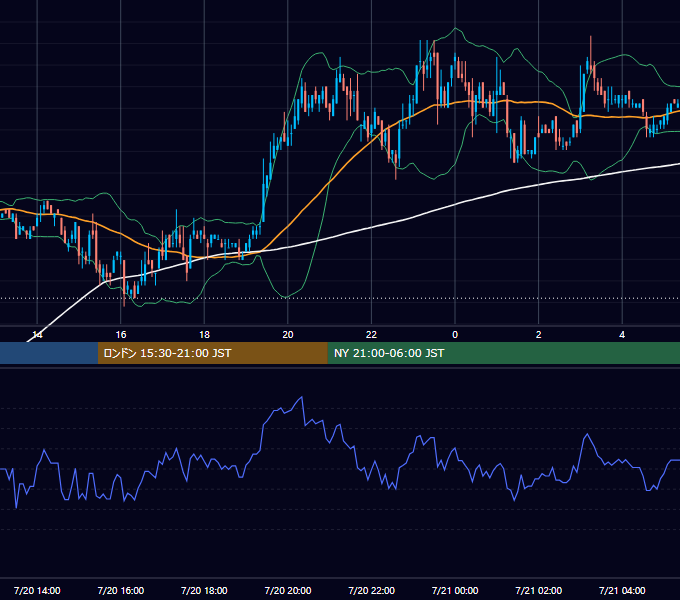Click the 7/20 22:00 date label
The image size is (680, 600).
coord(372,590)
